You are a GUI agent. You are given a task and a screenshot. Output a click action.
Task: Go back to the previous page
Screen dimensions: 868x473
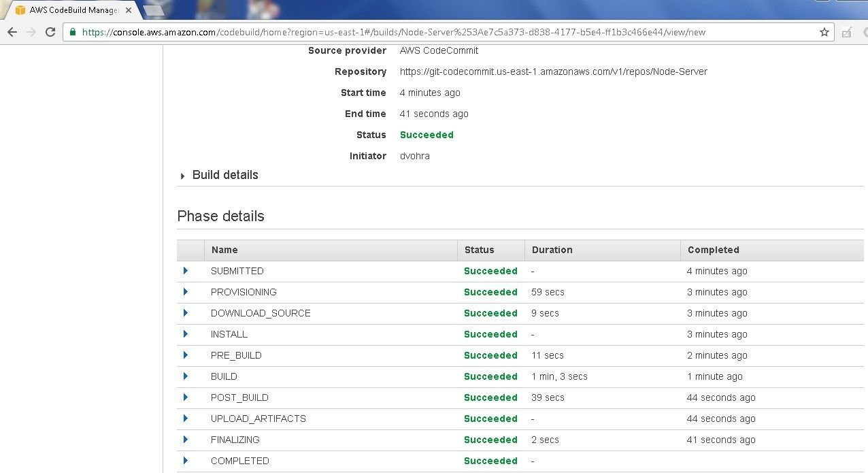click(12, 32)
